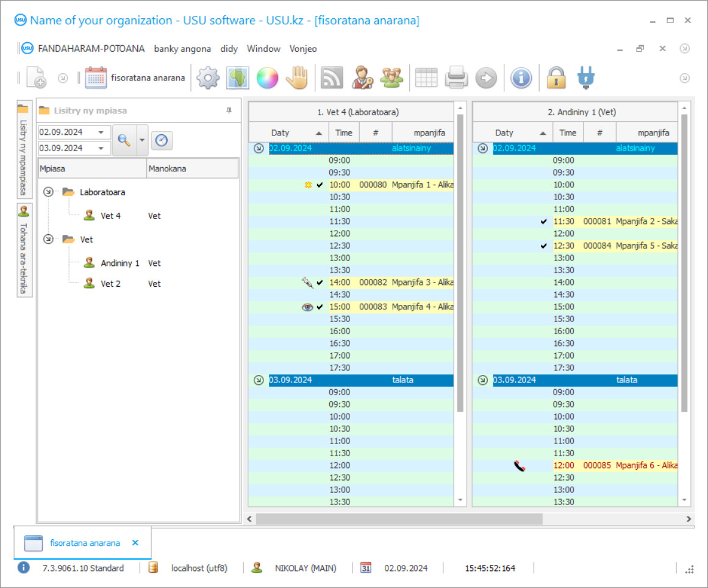Image resolution: width=708 pixels, height=588 pixels.
Task: Click right arrow of horizontal scrollbar
Action: 688,519
